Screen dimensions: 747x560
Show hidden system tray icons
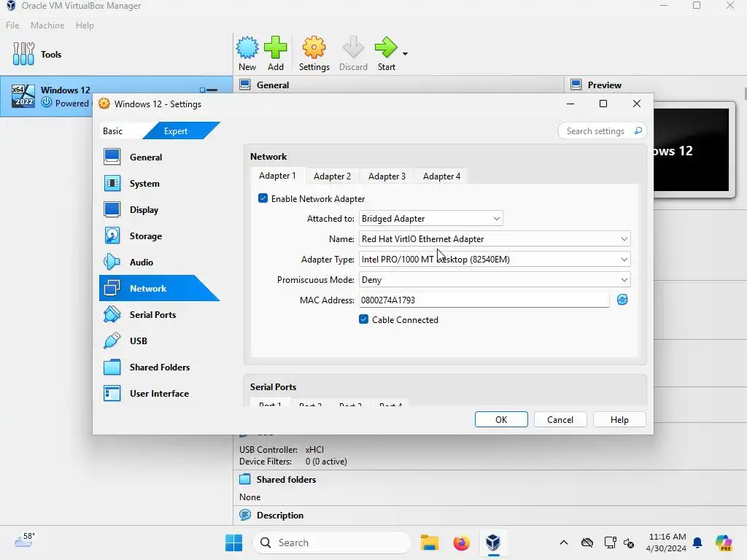564,542
